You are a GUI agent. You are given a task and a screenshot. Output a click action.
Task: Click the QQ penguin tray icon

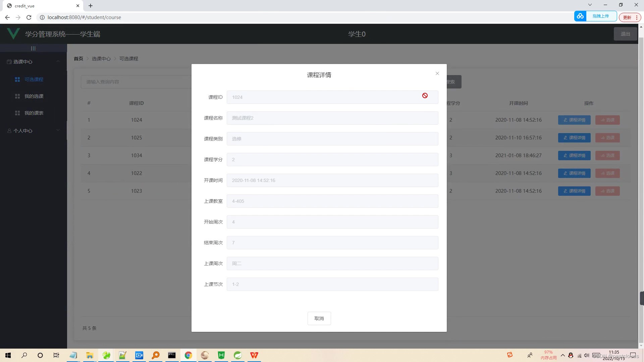[570, 355]
